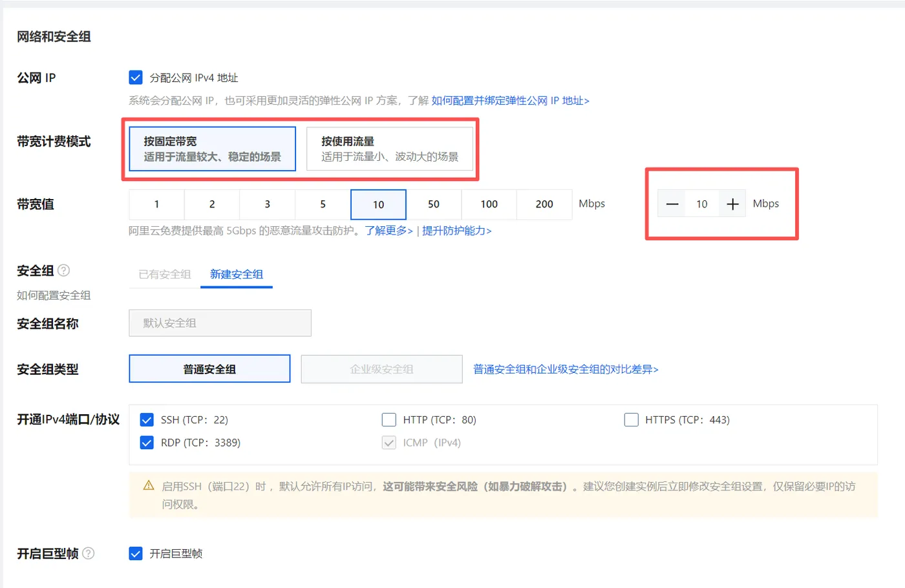905x588 pixels.
Task: Click the 网络和安全组 section heading
Action: [54, 37]
